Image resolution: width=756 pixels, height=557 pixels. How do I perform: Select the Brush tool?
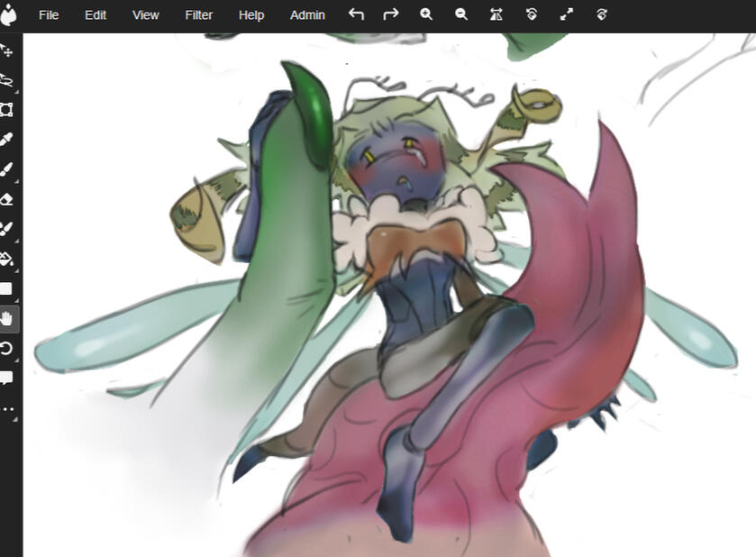[x=6, y=169]
